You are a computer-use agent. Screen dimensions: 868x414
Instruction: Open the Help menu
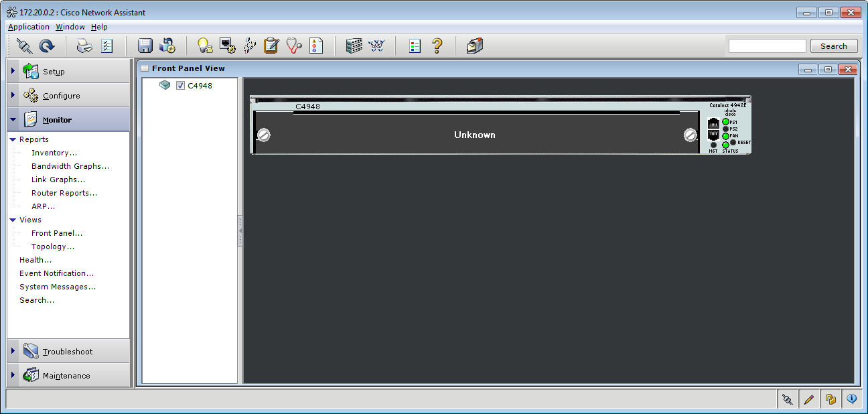click(99, 27)
